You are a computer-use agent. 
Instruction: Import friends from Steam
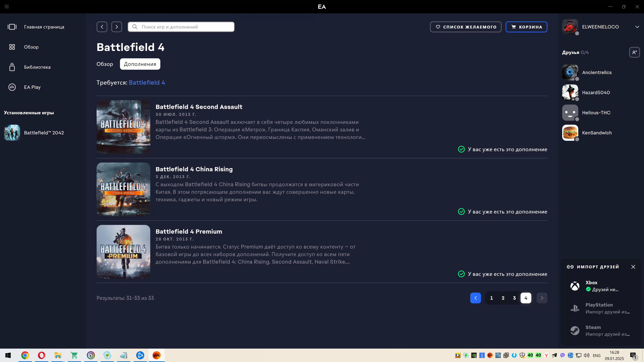coord(601,331)
